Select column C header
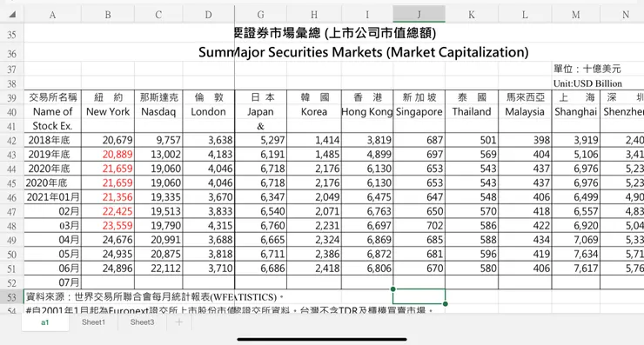Viewport: 644px width, 345px height. [x=158, y=15]
